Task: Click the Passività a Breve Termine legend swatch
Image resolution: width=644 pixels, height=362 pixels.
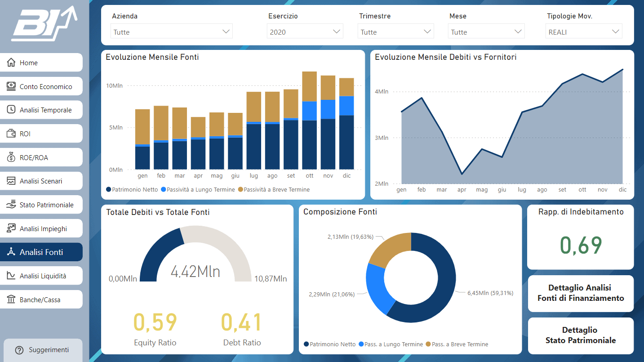Action: point(240,190)
